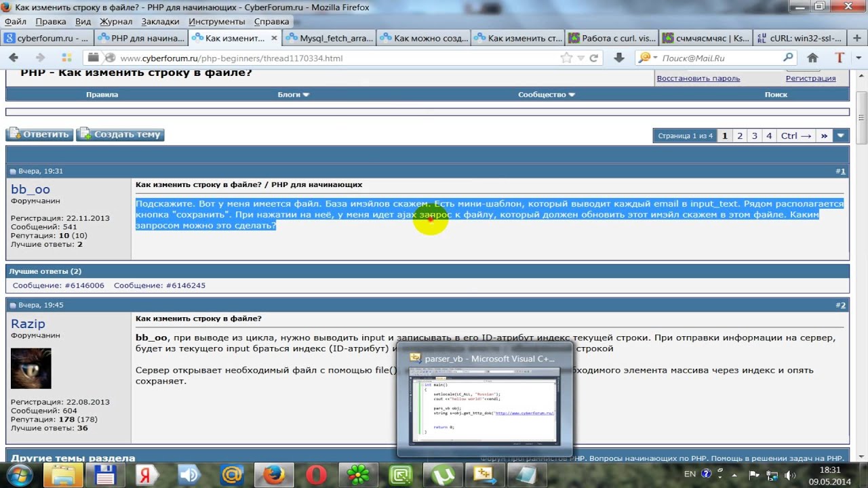The image size is (868, 488).
Task: Click the colorful apps grid toolbar icon
Action: click(66, 58)
